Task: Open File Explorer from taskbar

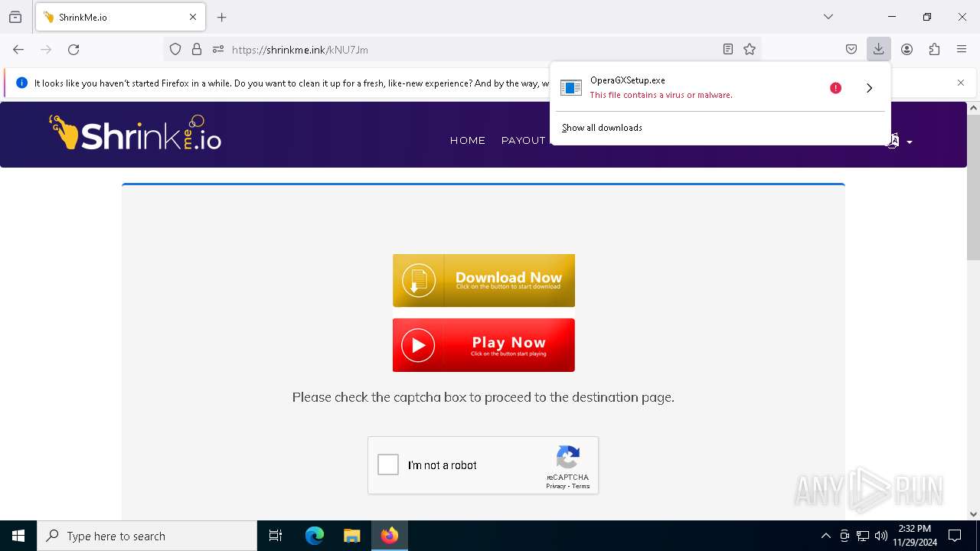Action: tap(351, 536)
